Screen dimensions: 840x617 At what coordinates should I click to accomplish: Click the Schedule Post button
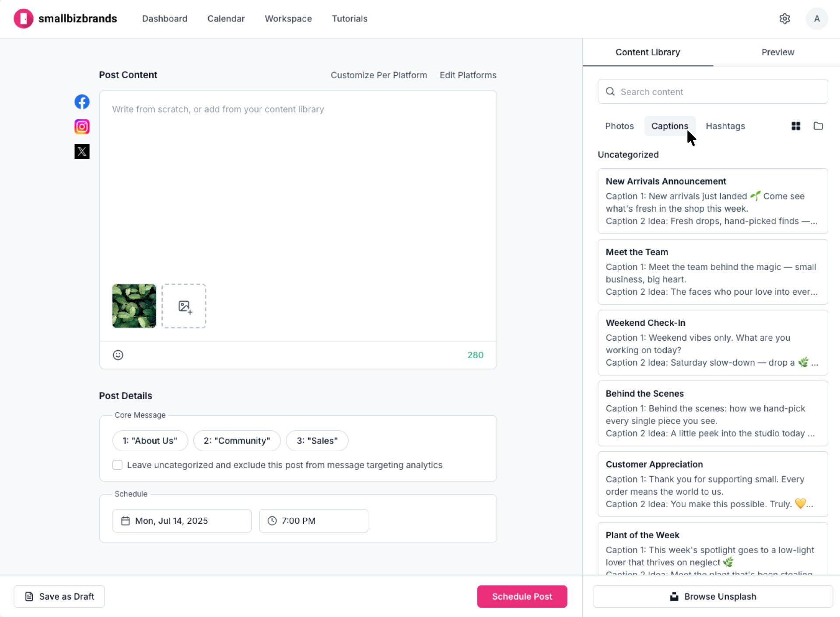[522, 596]
